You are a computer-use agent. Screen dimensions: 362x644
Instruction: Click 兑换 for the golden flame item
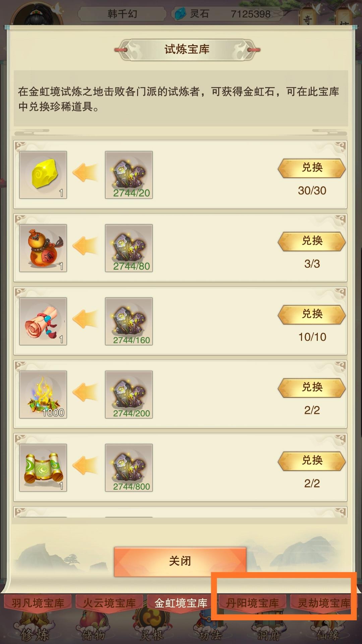coord(312,388)
